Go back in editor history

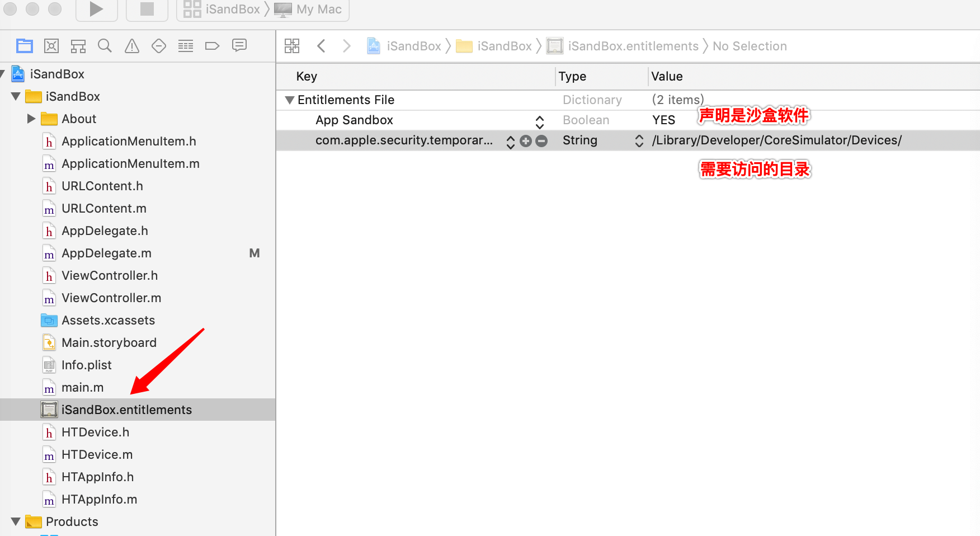(321, 46)
